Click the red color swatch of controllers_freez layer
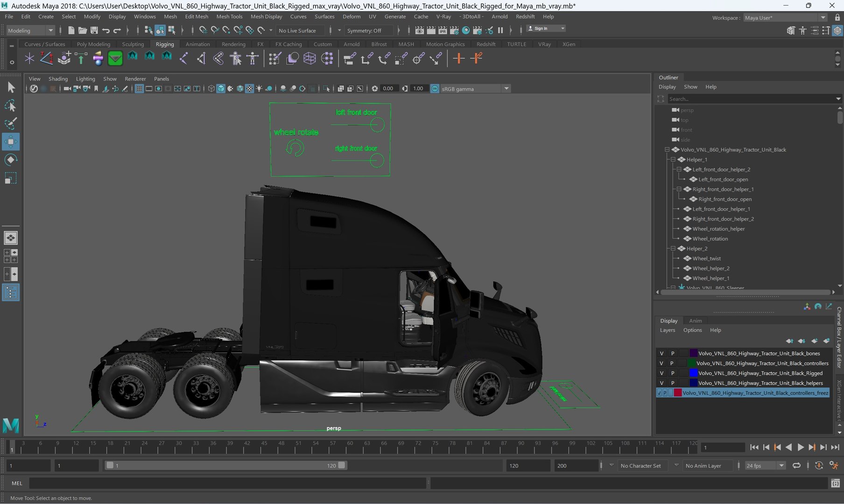The width and height of the screenshot is (844, 504). coord(677,393)
